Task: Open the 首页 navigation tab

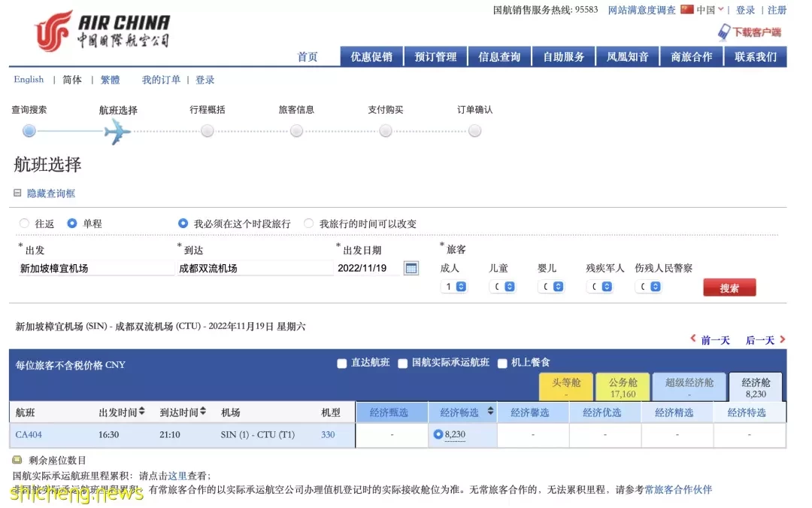Action: (307, 57)
